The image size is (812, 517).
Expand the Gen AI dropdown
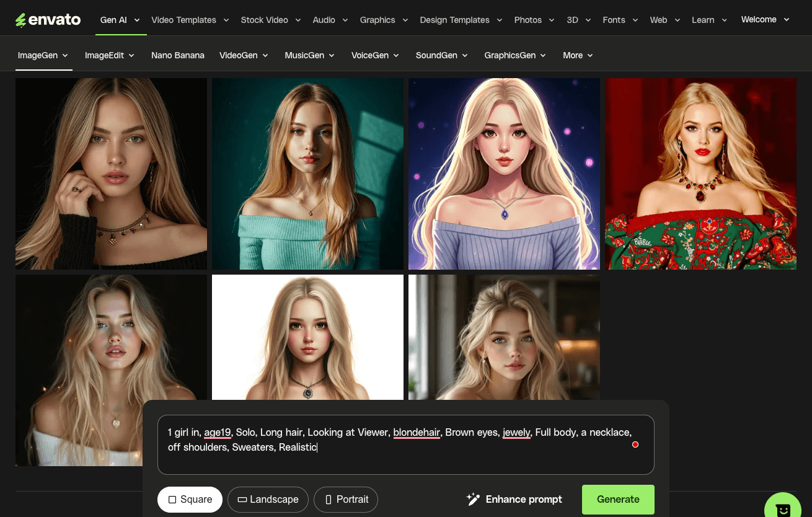point(120,20)
